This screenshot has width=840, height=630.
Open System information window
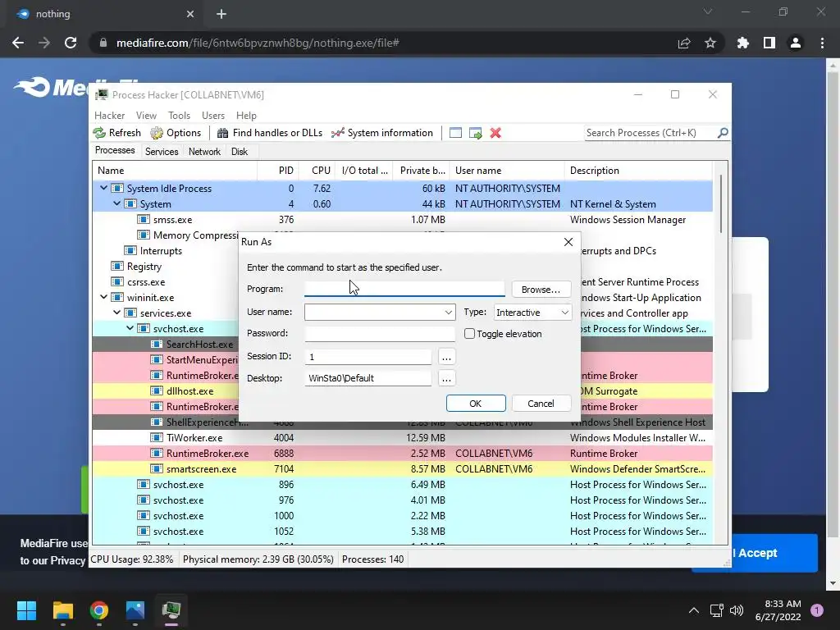(381, 133)
